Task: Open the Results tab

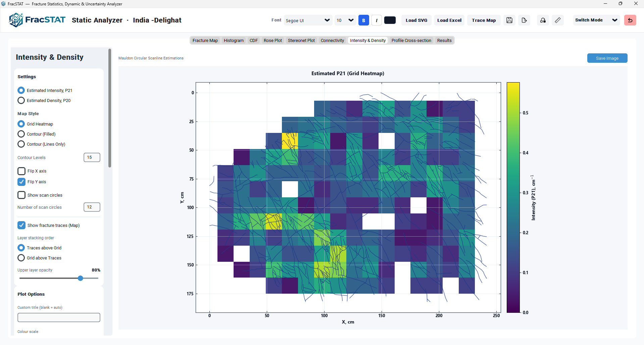Action: [x=444, y=40]
